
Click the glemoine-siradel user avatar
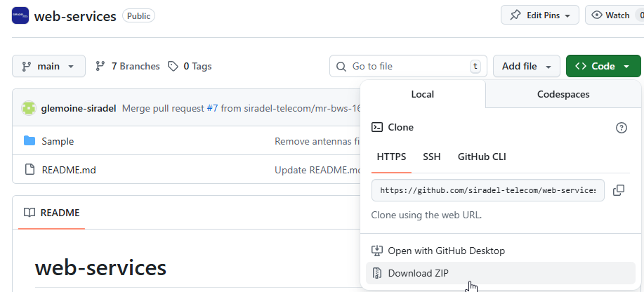[x=29, y=108]
